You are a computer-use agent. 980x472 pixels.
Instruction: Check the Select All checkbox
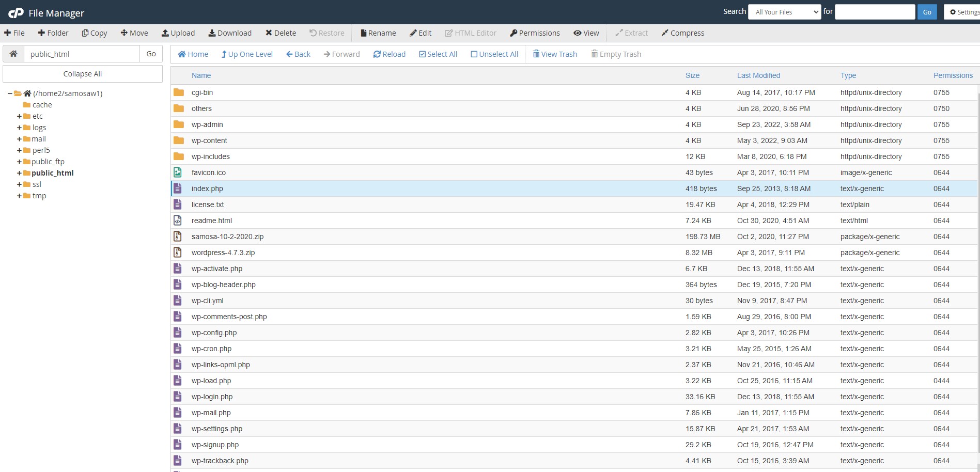tap(438, 54)
